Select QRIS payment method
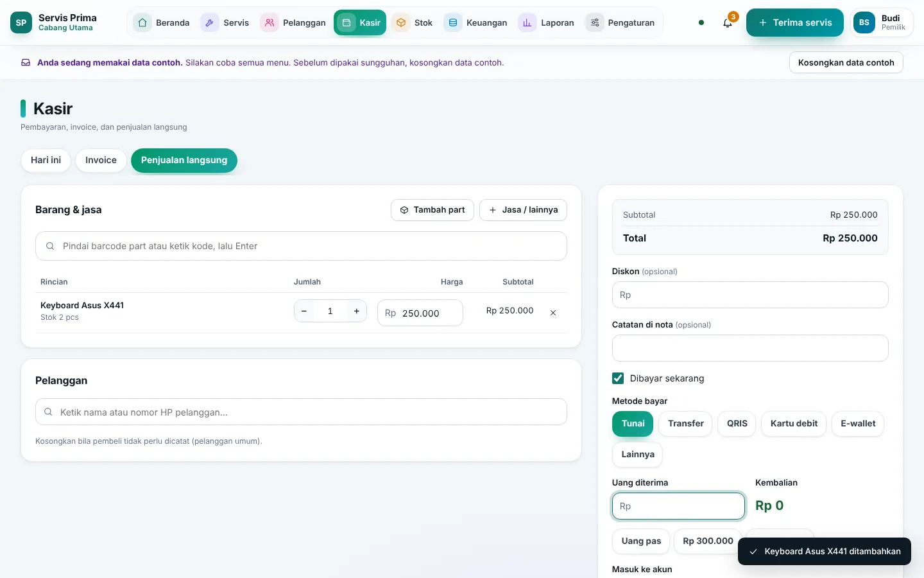 (737, 424)
